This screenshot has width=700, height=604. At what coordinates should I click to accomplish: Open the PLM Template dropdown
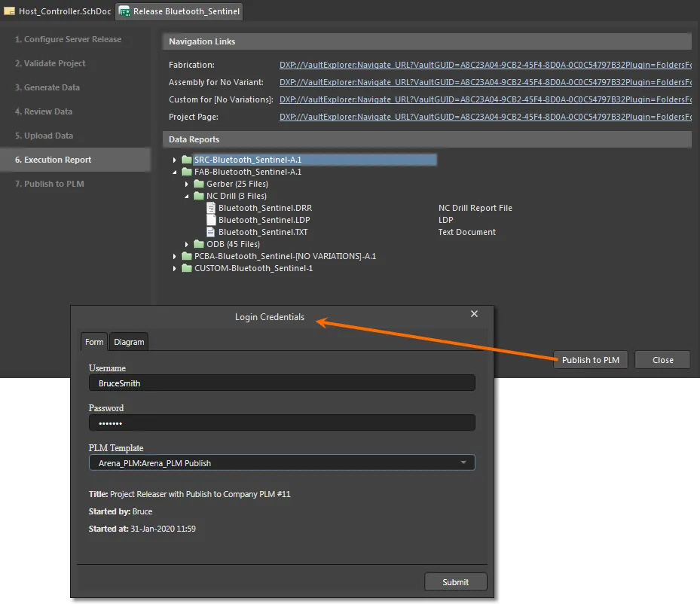463,462
